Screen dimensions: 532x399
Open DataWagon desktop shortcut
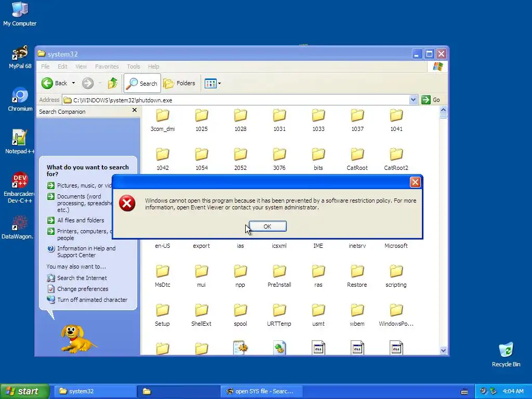point(17,227)
